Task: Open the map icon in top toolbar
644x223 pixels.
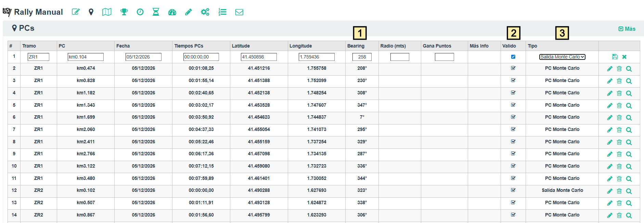Action: [107, 12]
